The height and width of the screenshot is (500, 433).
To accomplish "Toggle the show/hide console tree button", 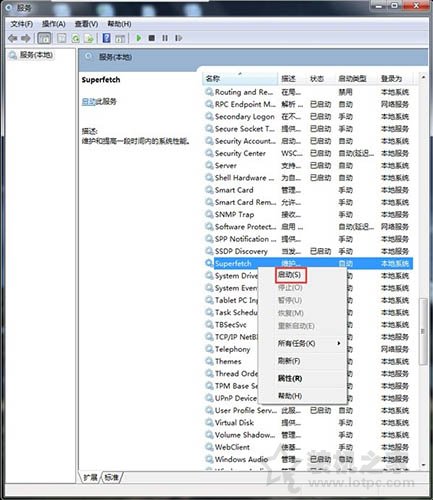I will (44, 38).
